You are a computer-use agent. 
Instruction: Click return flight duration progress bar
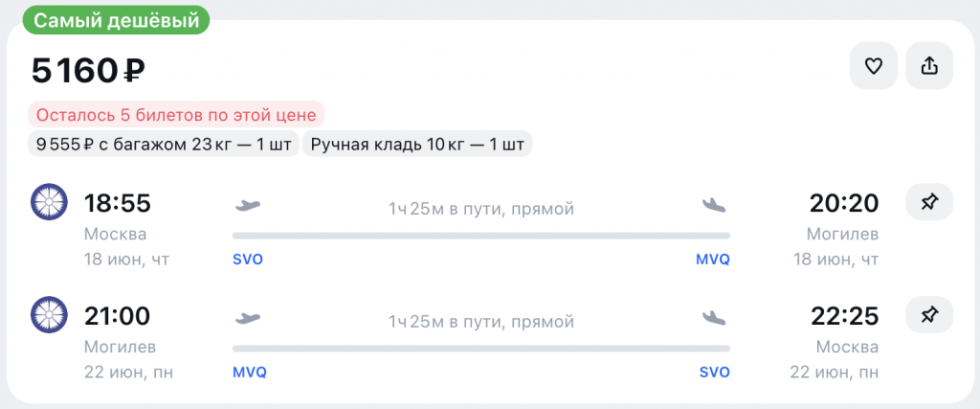(480, 348)
